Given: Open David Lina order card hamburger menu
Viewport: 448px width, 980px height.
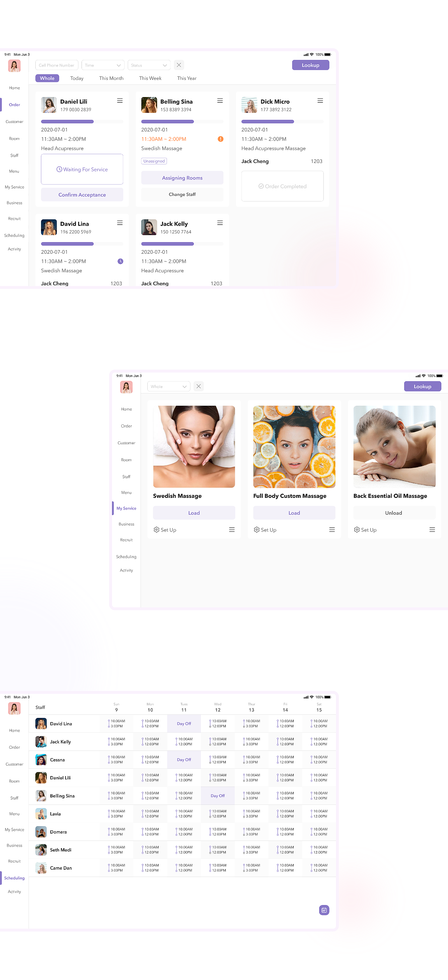Looking at the screenshot, I should click(120, 223).
